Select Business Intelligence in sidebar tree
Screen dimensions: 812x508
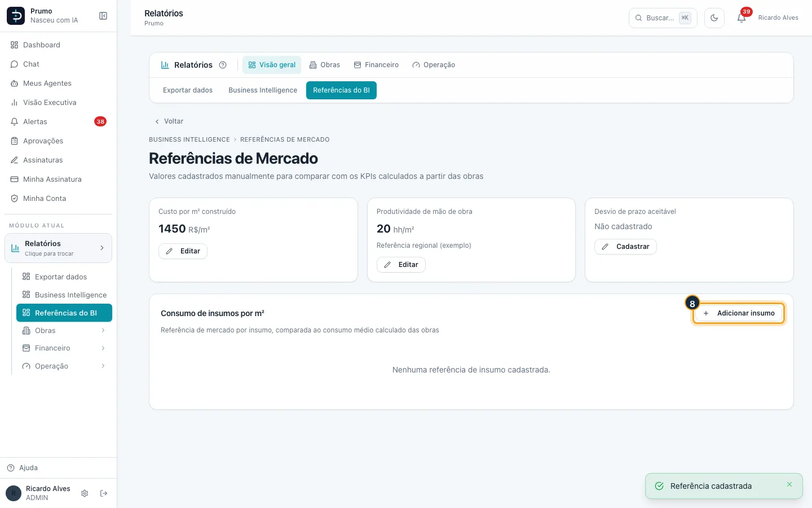click(64, 295)
